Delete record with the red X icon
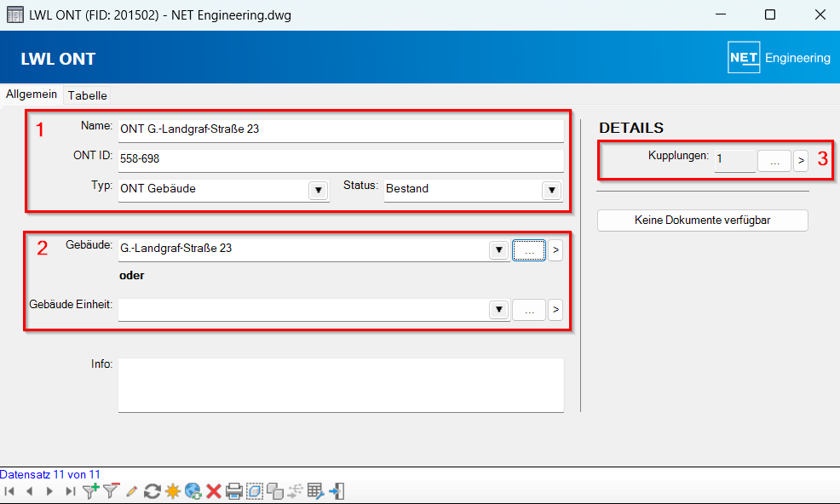This screenshot has height=504, width=840. click(214, 491)
